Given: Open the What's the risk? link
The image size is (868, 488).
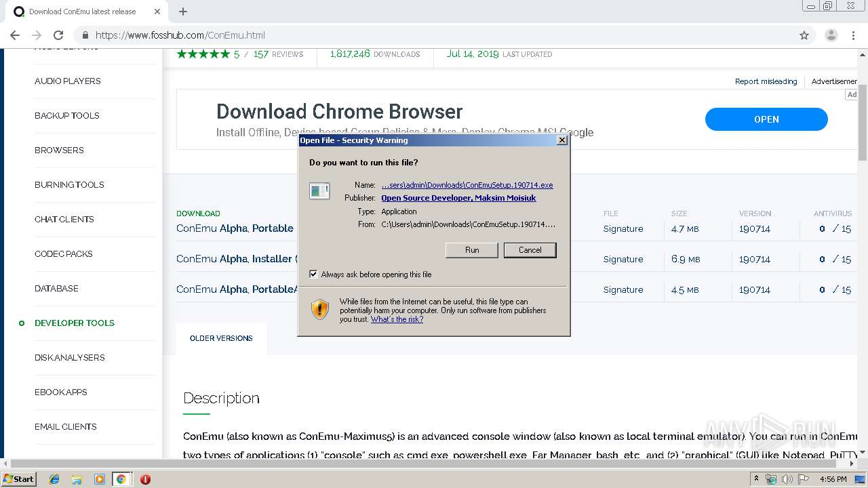Looking at the screenshot, I should 397,319.
